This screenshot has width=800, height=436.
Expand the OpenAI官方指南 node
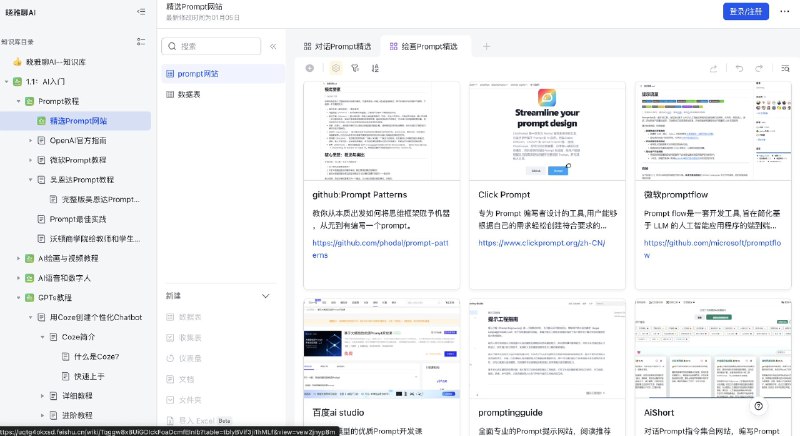click(30, 140)
